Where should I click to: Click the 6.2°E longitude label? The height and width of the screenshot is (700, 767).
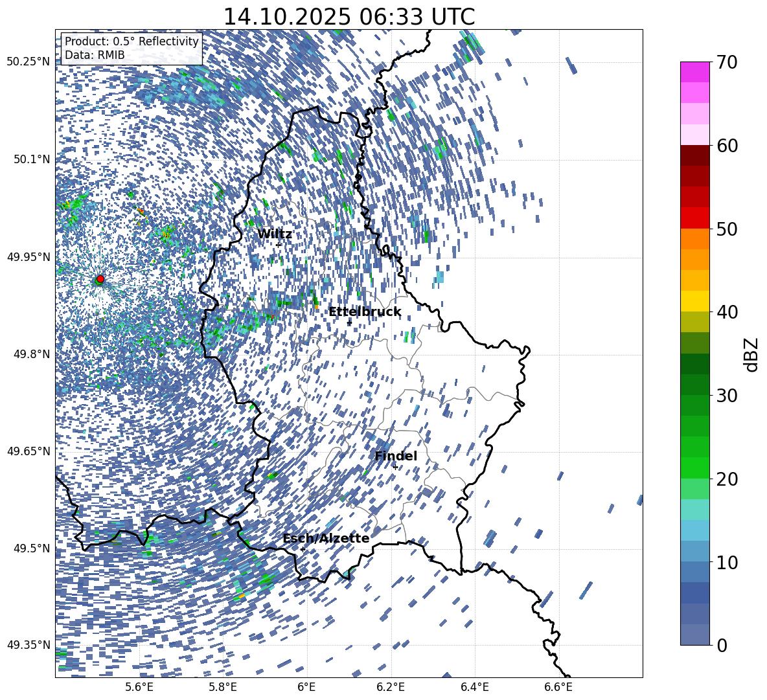[391, 687]
